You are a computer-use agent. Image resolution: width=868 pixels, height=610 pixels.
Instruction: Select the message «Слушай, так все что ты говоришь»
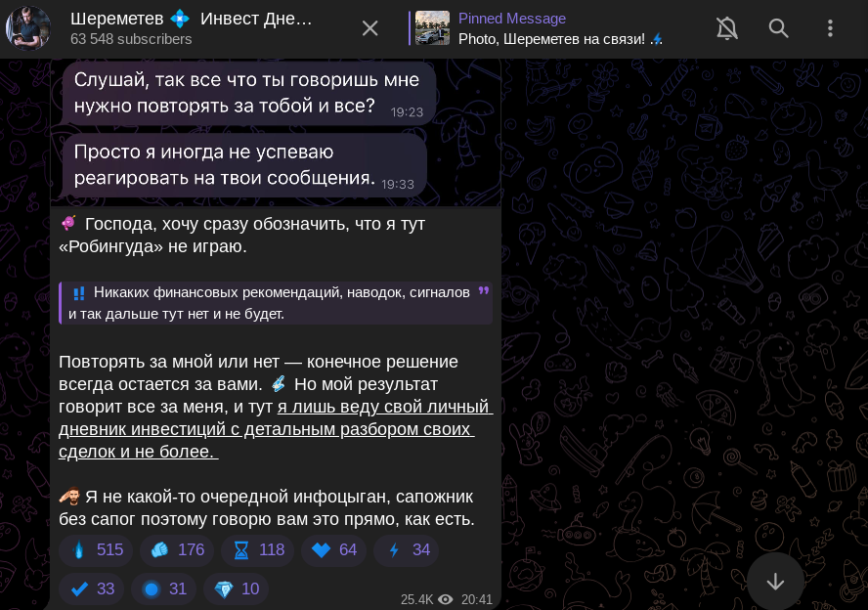click(248, 93)
